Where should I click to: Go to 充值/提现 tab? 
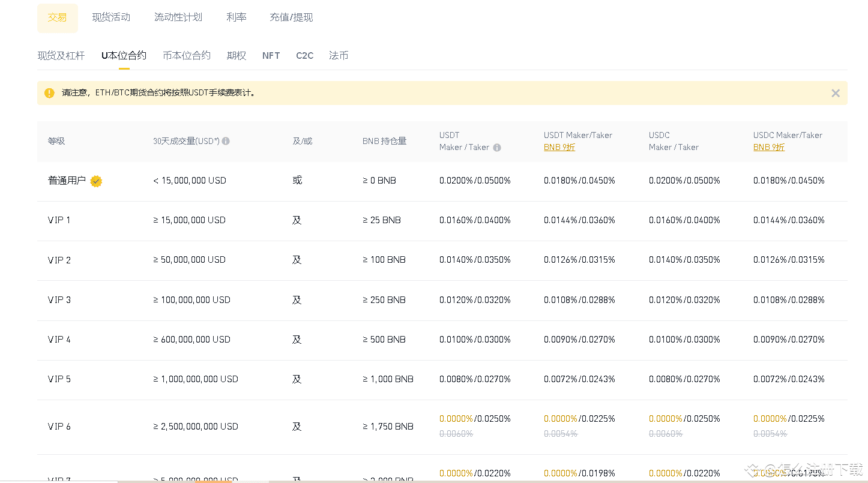(291, 17)
